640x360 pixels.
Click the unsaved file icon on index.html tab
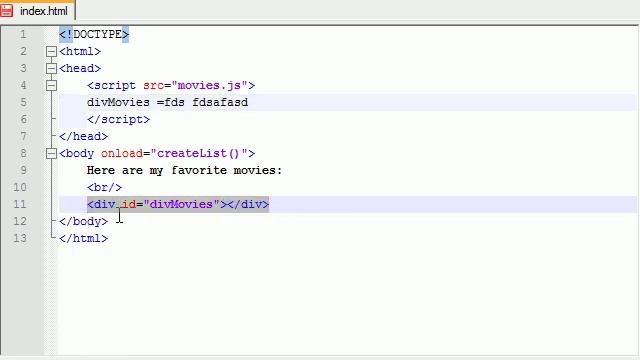point(7,11)
